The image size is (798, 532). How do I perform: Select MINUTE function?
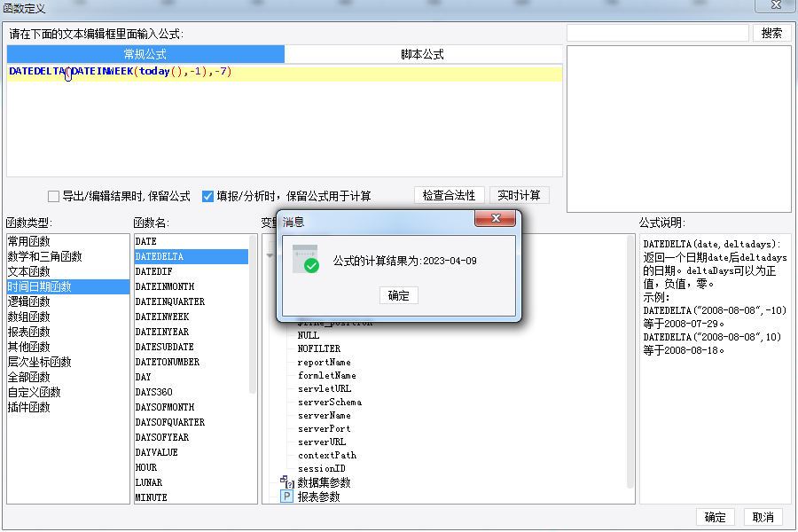(x=192, y=497)
